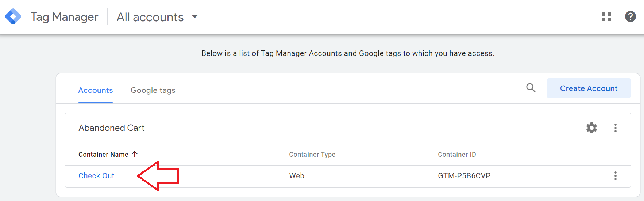Open Abandoned Cart account more options menu
644x201 pixels.
pyautogui.click(x=616, y=128)
